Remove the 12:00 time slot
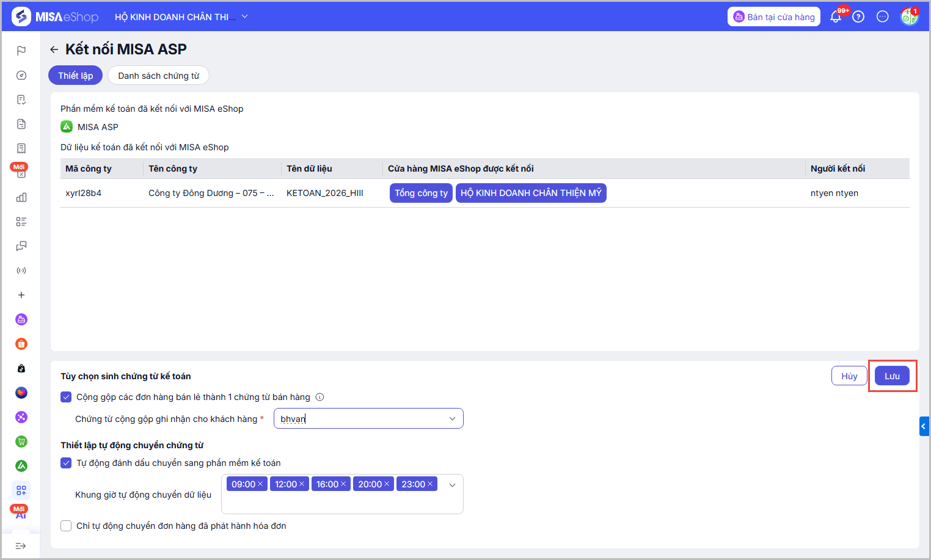Viewport: 931px width, 560px height. pos(302,484)
